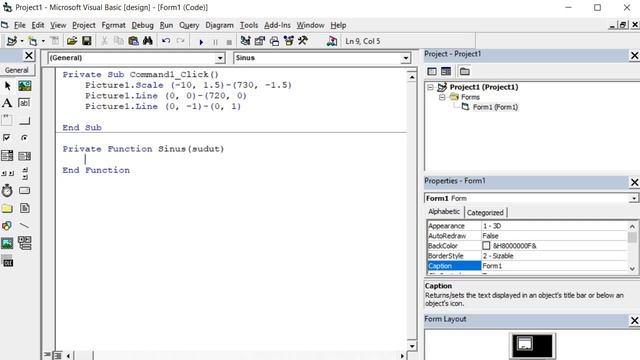Select the BorderStyle property row
The image size is (640, 360).
(527, 256)
